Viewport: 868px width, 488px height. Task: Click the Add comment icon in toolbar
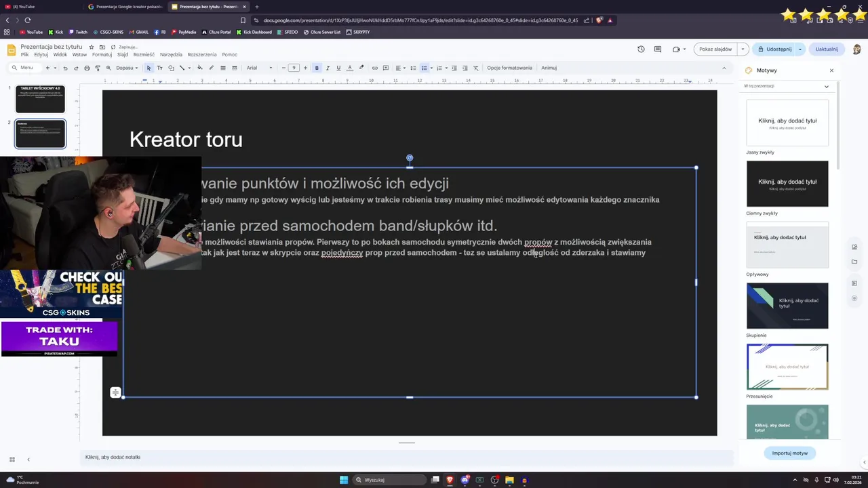click(x=386, y=68)
